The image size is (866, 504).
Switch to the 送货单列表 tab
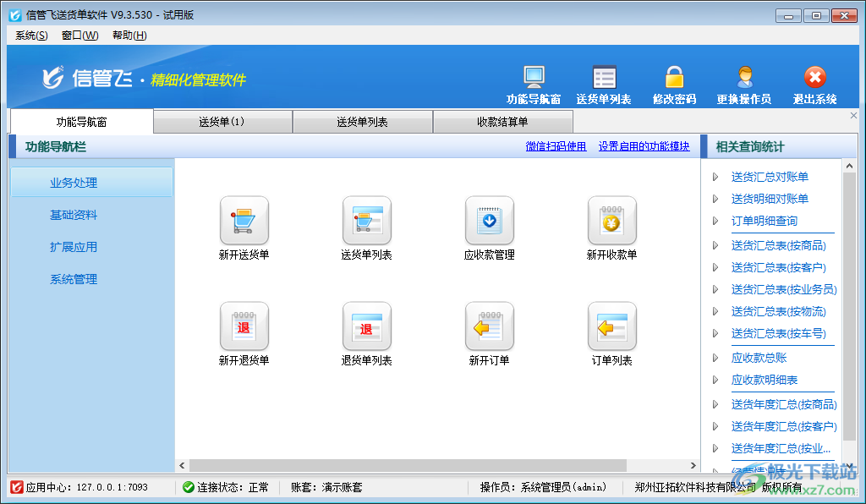[362, 122]
